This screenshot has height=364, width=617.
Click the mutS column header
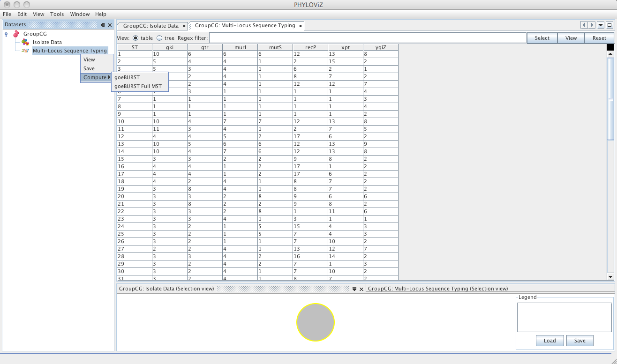coord(275,47)
